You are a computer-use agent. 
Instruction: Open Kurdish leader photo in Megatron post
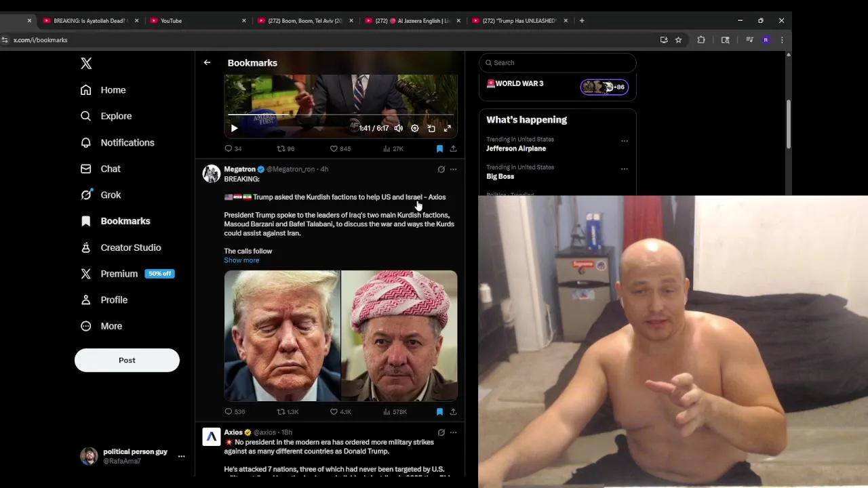tap(399, 336)
